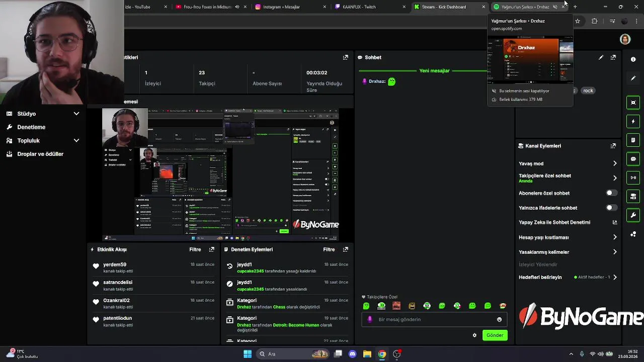644x362 pixels.
Task: Click the Spotify tab preview thumbnail
Action: tap(530, 60)
